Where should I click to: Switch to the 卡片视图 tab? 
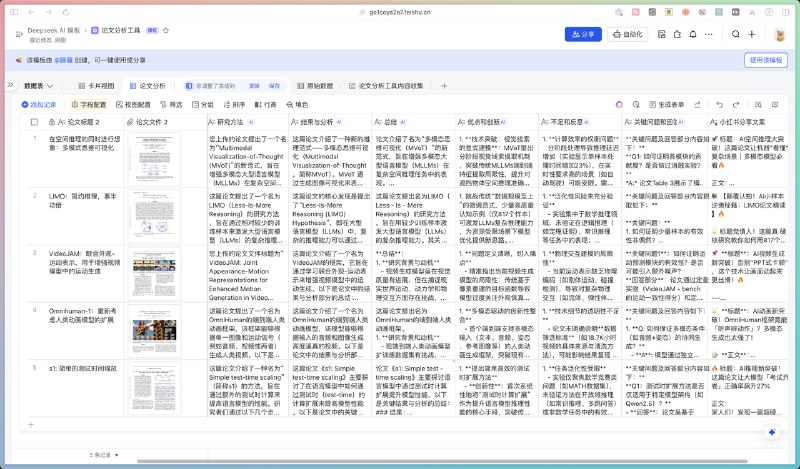pyautogui.click(x=96, y=86)
